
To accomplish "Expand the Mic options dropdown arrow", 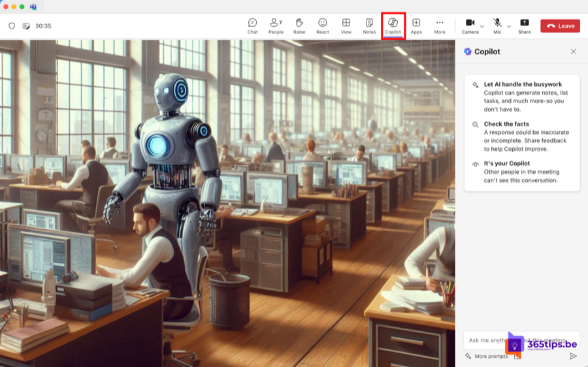I will pyautogui.click(x=509, y=26).
